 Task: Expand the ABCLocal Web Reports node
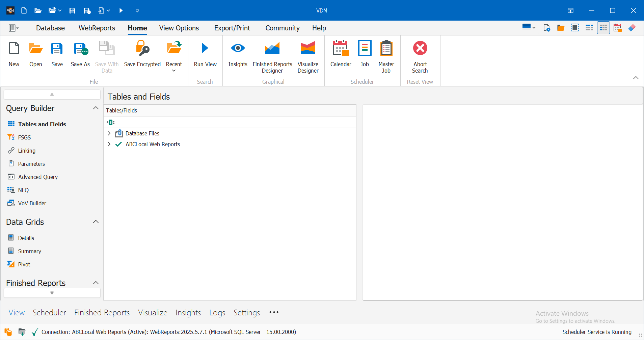tap(109, 144)
